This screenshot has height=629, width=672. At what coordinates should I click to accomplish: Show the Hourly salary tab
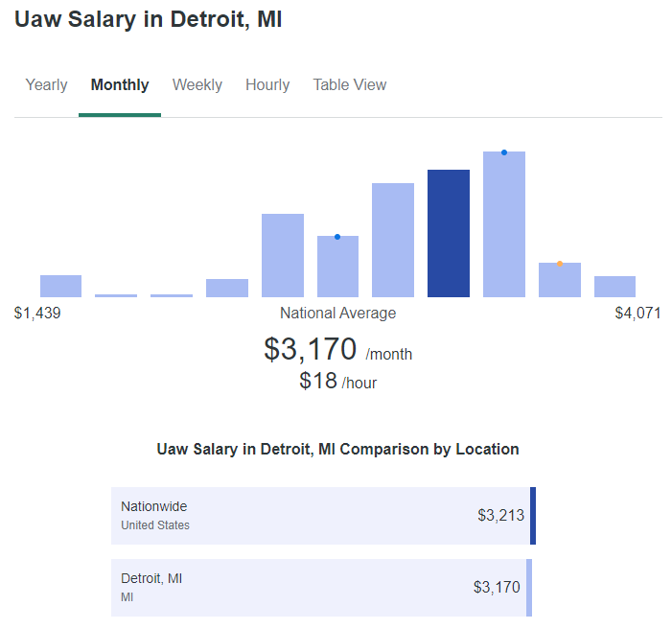(267, 85)
